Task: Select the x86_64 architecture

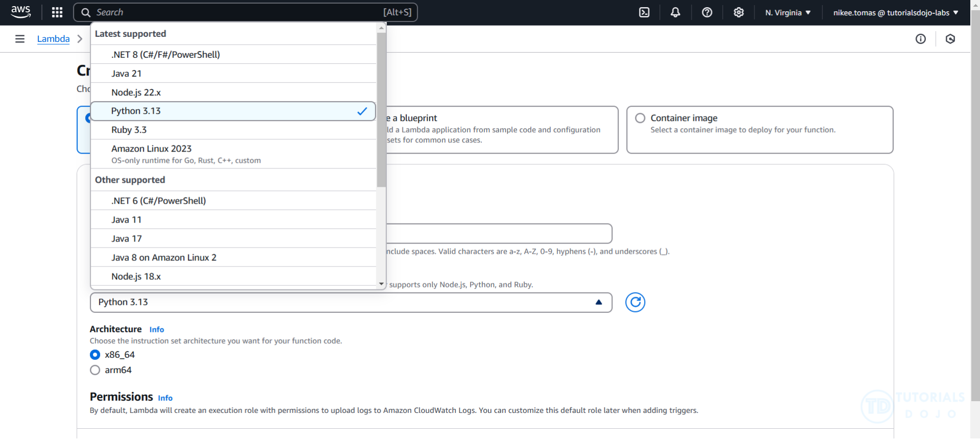Action: click(95, 355)
